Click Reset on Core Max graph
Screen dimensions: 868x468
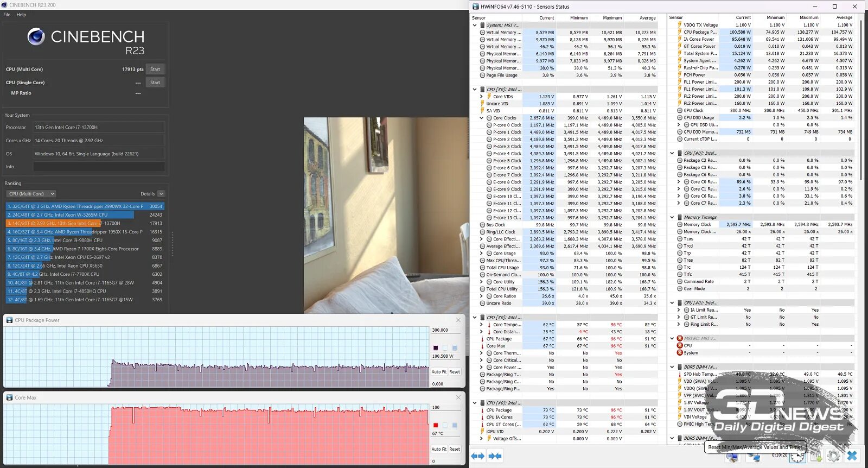455,449
